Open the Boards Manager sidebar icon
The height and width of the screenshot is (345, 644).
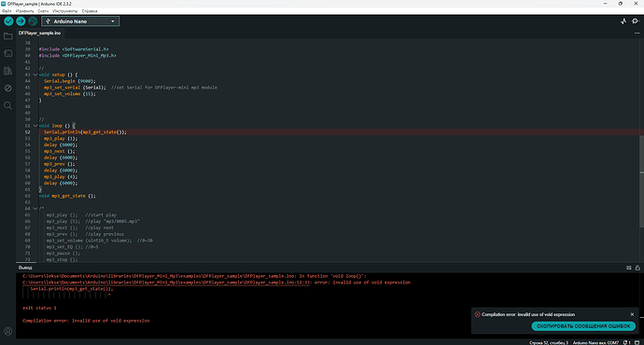coord(7,53)
